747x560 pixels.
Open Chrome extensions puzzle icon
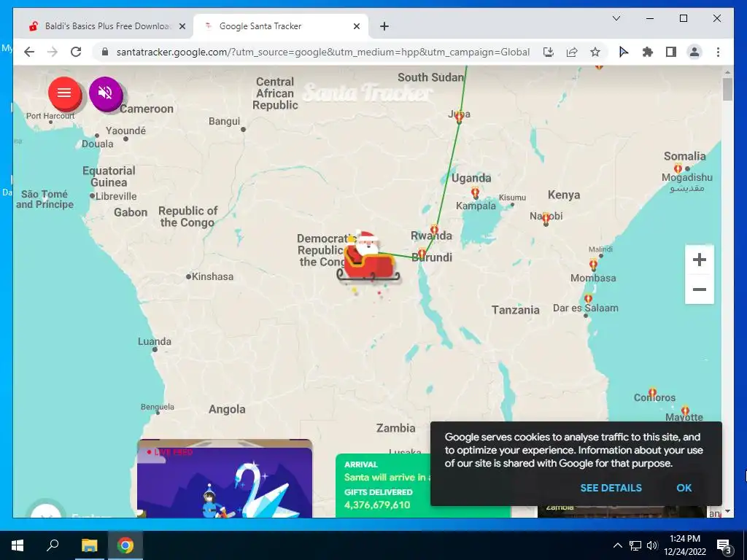click(648, 52)
